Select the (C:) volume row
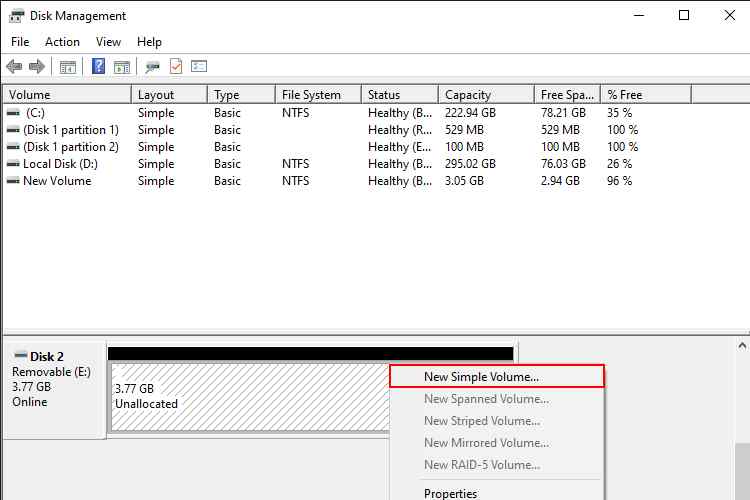Viewport: 750px width, 500px height. tap(36, 113)
